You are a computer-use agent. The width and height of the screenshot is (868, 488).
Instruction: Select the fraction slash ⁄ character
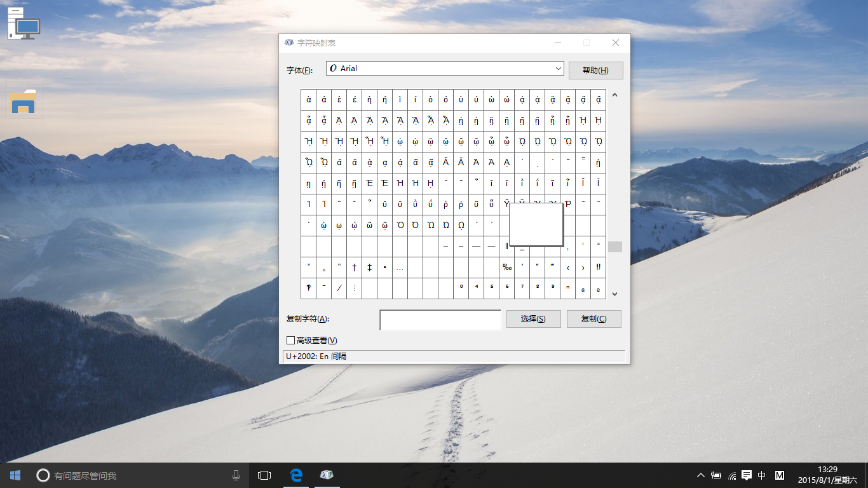tap(339, 288)
